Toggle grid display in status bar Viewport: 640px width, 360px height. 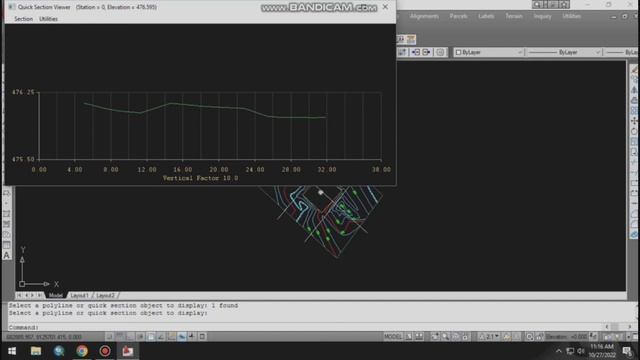point(119,336)
